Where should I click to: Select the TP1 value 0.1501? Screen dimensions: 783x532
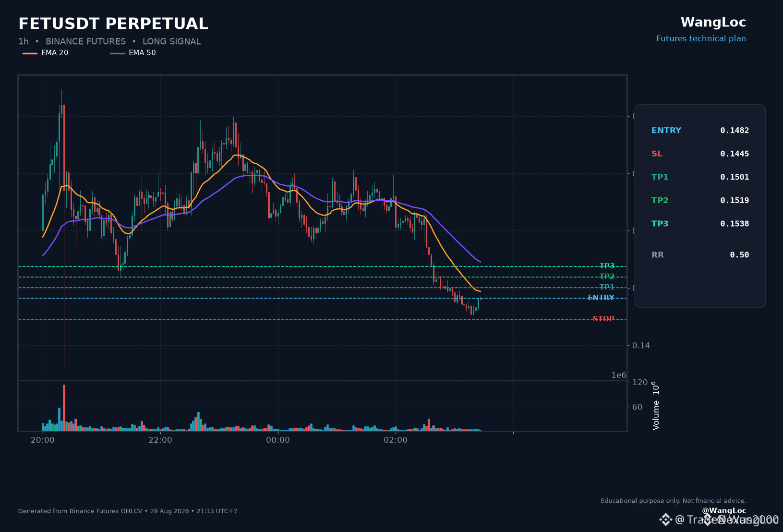pyautogui.click(x=735, y=177)
